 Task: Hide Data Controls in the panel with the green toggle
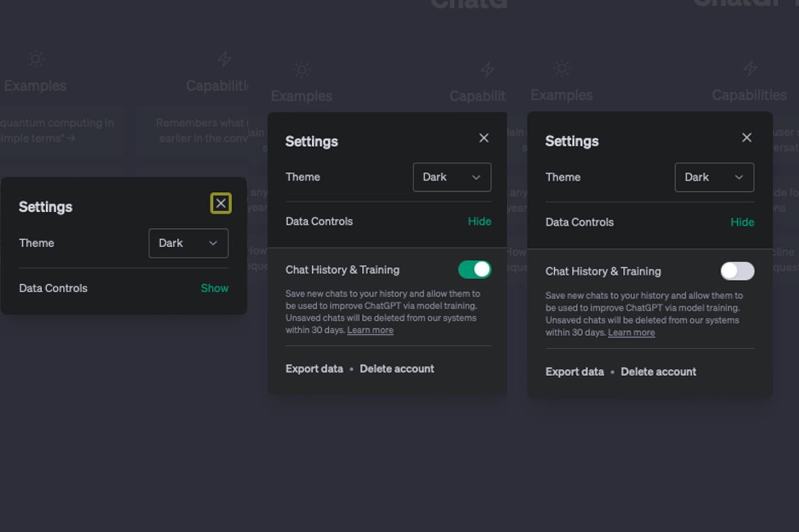pos(479,221)
